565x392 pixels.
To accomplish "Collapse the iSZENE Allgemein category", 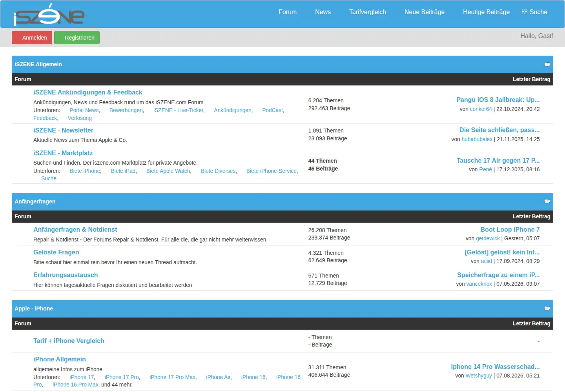I will (547, 64).
